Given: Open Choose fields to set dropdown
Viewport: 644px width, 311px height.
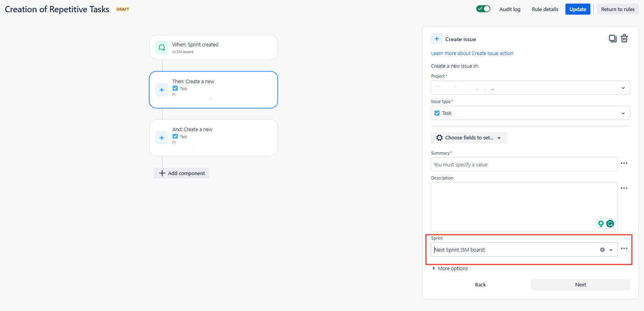Looking at the screenshot, I should click(469, 138).
